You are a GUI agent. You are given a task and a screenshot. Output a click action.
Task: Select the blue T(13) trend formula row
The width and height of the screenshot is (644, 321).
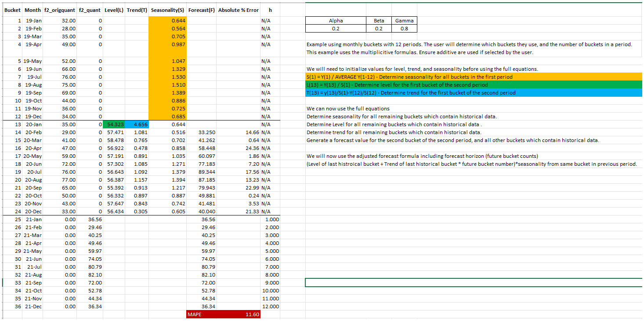pyautogui.click(x=474, y=93)
